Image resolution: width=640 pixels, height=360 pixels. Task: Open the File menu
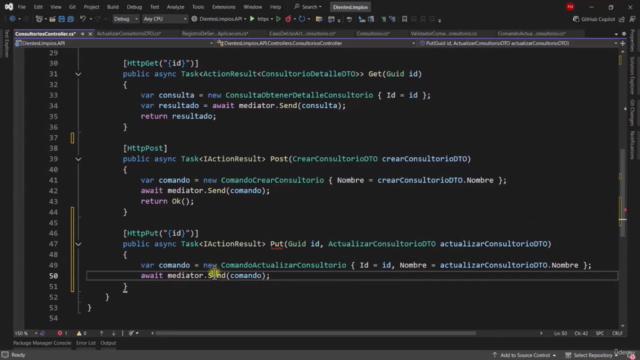click(22, 7)
